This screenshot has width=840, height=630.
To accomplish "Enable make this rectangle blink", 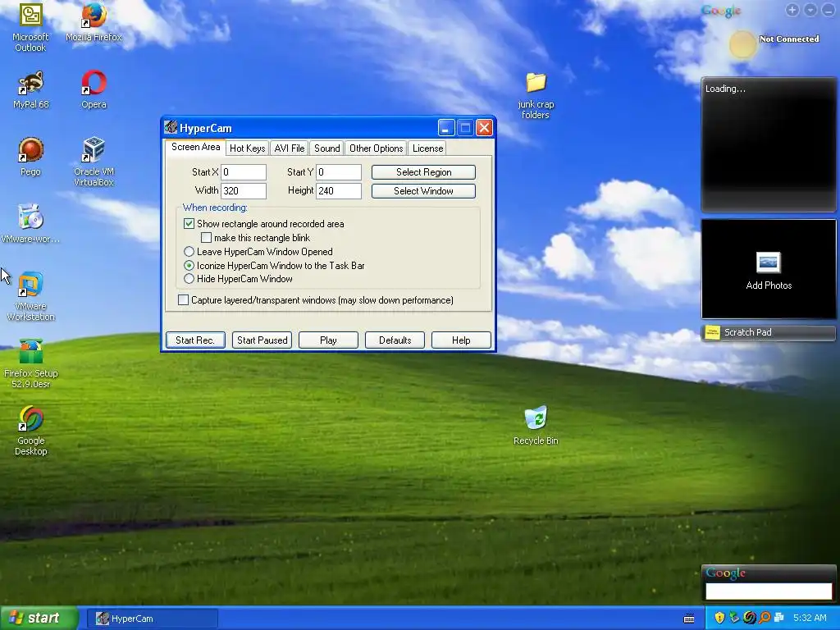I will click(x=206, y=237).
